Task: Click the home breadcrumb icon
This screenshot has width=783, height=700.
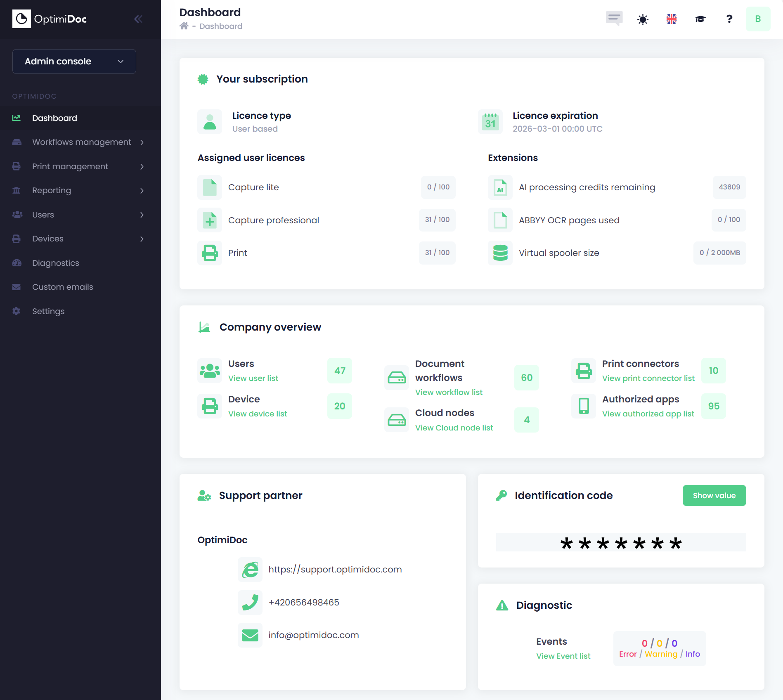Action: pyautogui.click(x=184, y=26)
